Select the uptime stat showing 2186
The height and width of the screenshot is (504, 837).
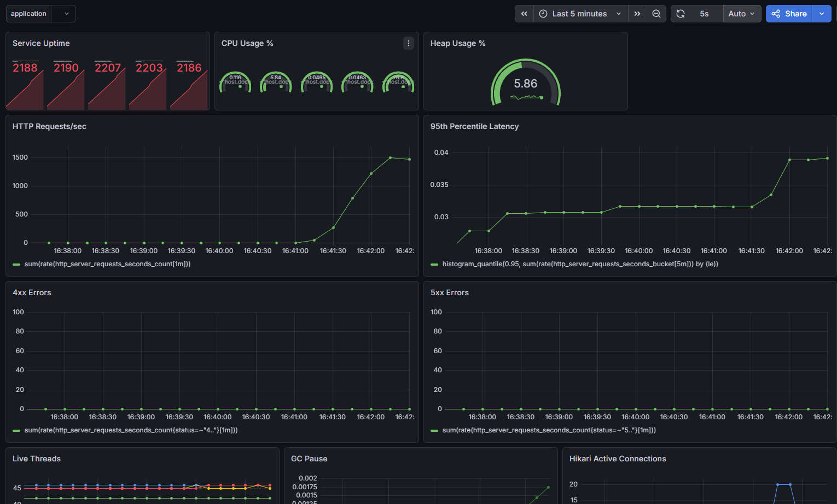point(189,68)
